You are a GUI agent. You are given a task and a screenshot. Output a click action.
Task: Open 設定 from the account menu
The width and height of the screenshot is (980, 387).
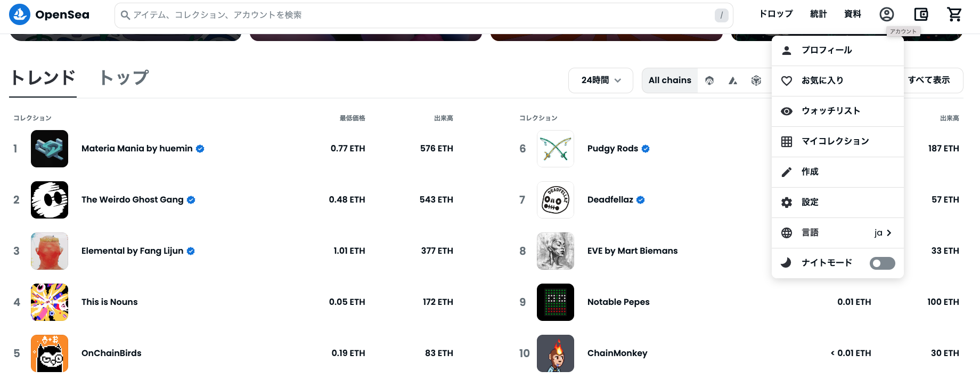tap(810, 202)
